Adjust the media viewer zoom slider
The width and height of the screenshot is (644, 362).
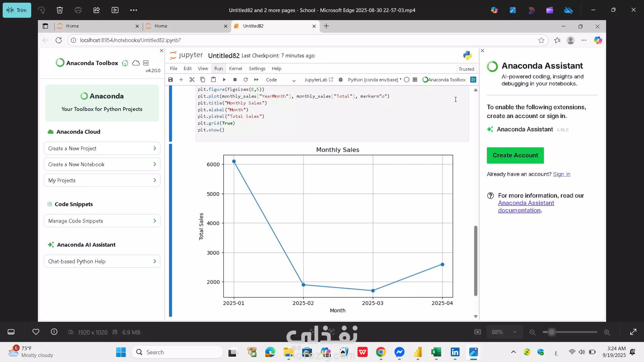click(552, 332)
